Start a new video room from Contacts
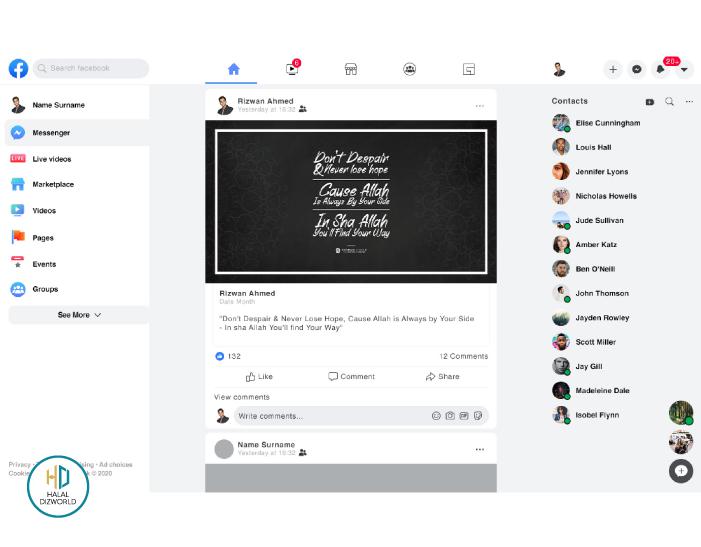701x547 pixels. [650, 101]
